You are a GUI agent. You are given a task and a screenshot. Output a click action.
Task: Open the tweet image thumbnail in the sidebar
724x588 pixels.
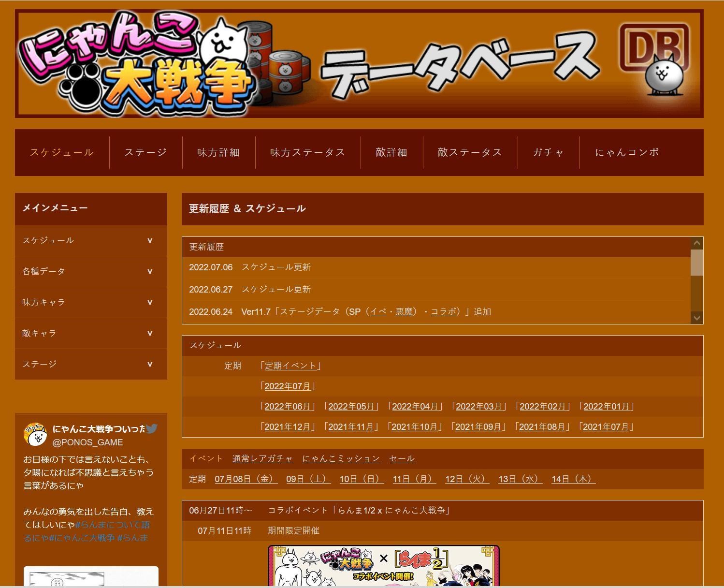click(91, 576)
